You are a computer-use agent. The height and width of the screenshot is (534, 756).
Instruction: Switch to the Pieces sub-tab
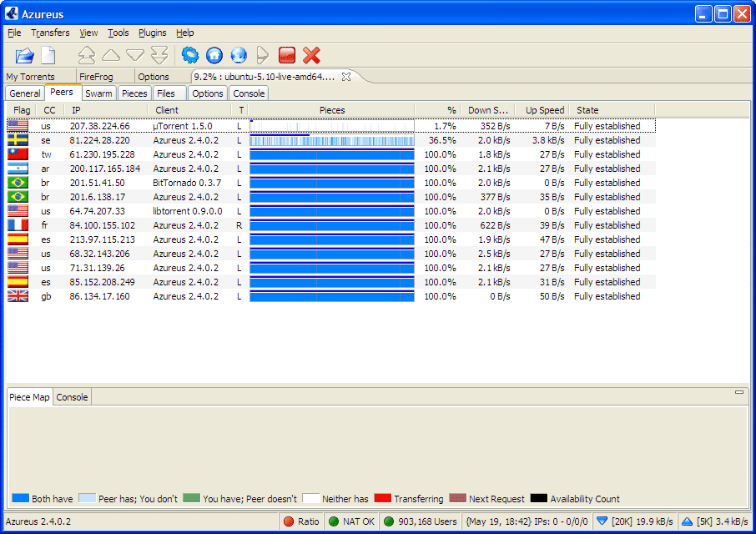coord(134,93)
